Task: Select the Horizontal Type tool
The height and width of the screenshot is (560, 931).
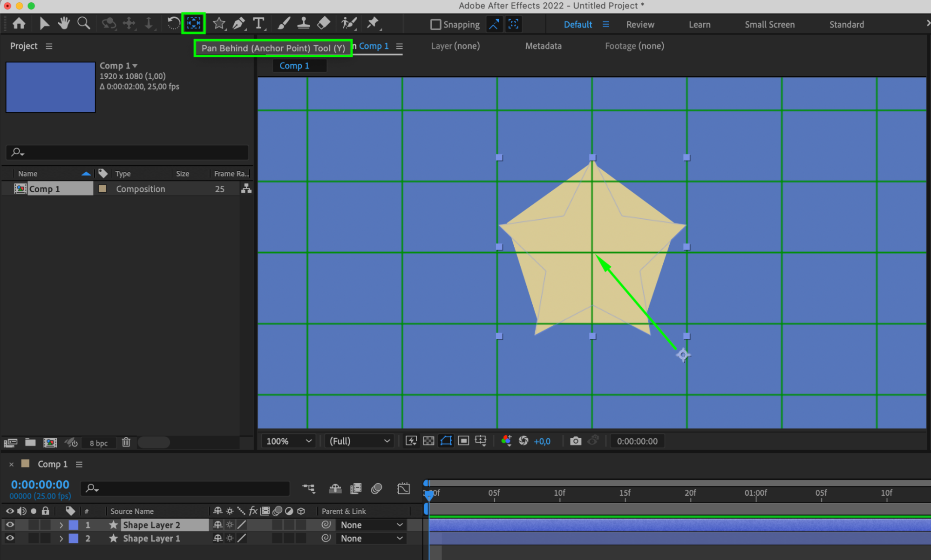Action: point(259,23)
